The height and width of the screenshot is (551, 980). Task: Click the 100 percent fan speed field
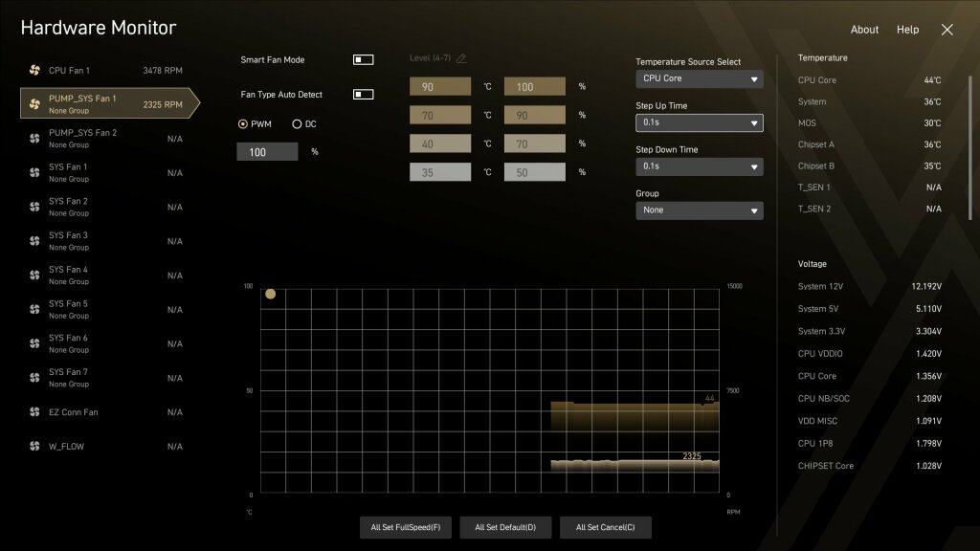(x=267, y=152)
